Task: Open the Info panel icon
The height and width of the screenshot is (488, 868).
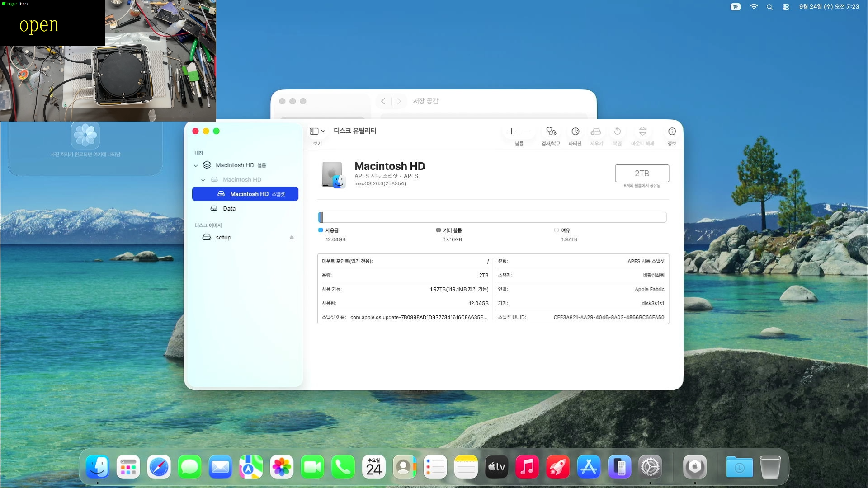Action: 672,131
